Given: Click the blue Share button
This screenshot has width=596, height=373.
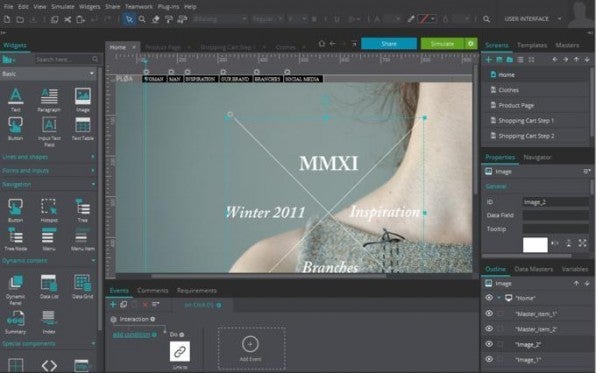Looking at the screenshot, I should 389,44.
